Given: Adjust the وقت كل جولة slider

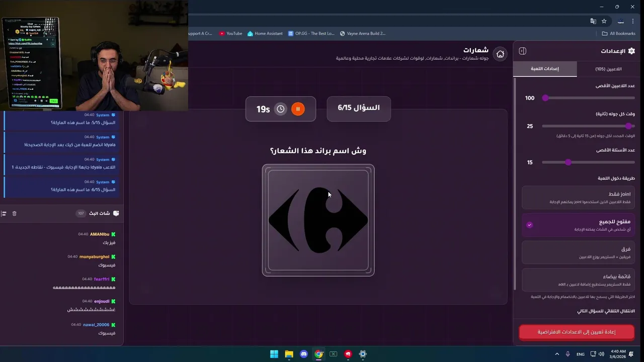Looking at the screenshot, I should (x=588, y=126).
